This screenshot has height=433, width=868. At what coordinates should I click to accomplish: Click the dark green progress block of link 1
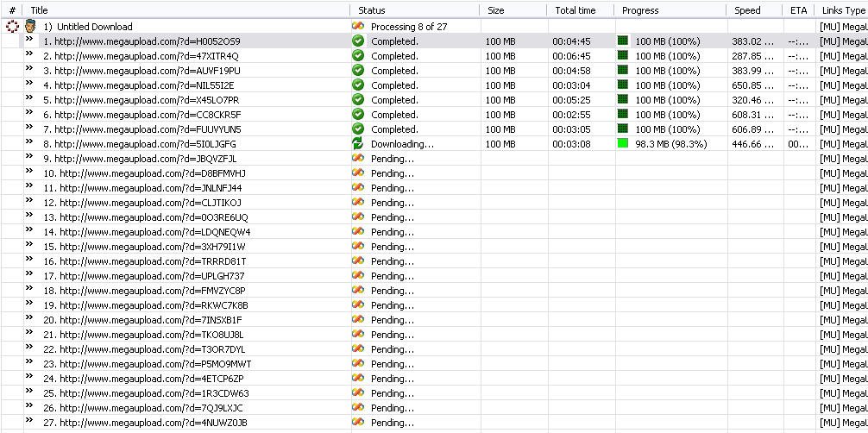623,41
